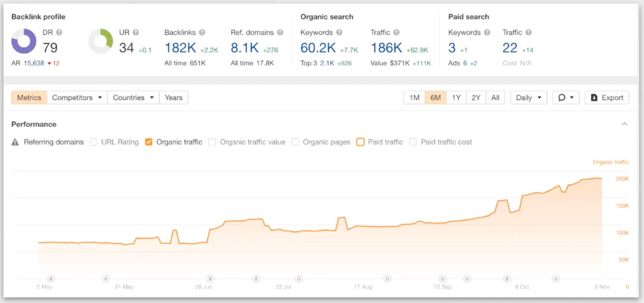Click the 'a' marker just before 8 Oct
This screenshot has width=644, height=303.
[507, 278]
